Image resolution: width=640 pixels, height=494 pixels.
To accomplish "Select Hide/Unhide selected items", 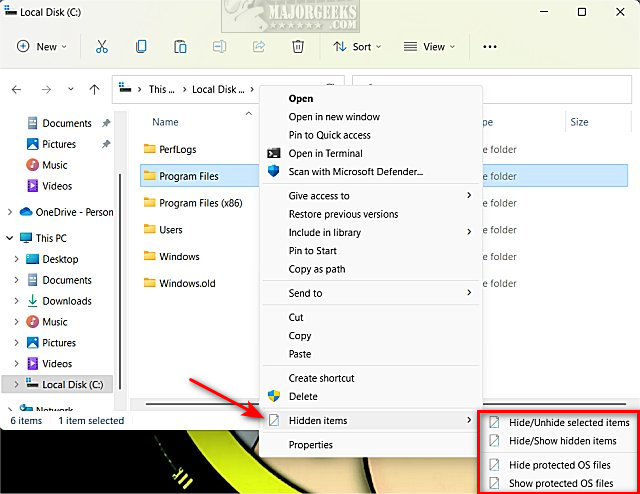I will [x=568, y=422].
